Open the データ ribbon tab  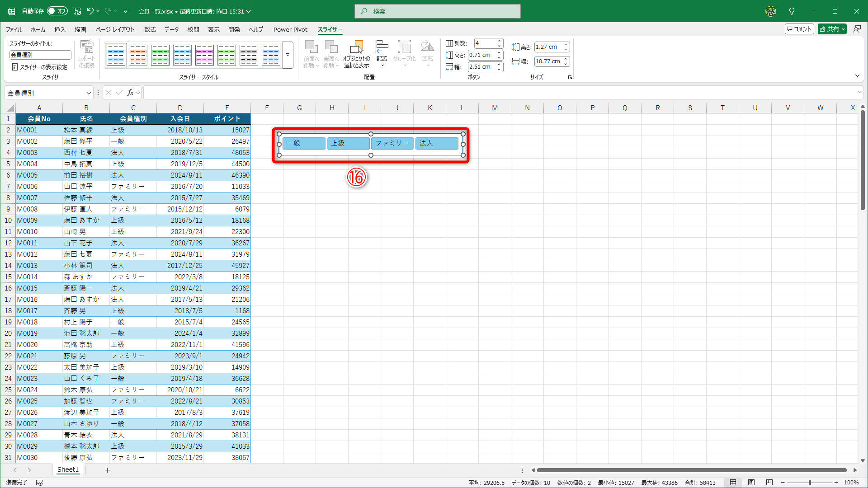click(x=171, y=29)
